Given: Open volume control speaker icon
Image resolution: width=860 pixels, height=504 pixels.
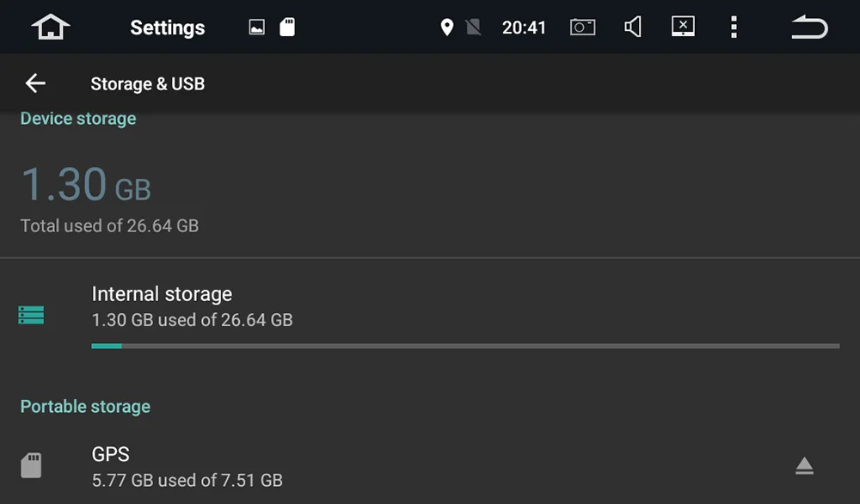Looking at the screenshot, I should 633,27.
